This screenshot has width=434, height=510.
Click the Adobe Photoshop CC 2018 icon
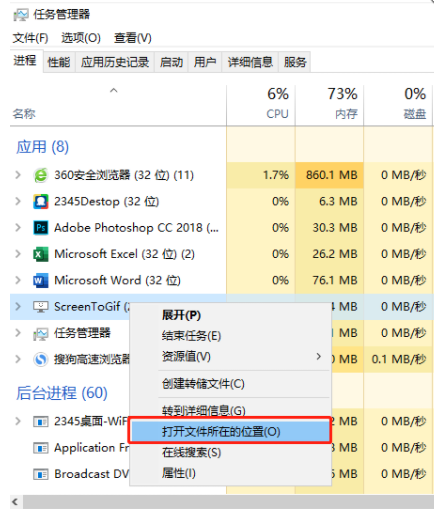pyautogui.click(x=41, y=228)
